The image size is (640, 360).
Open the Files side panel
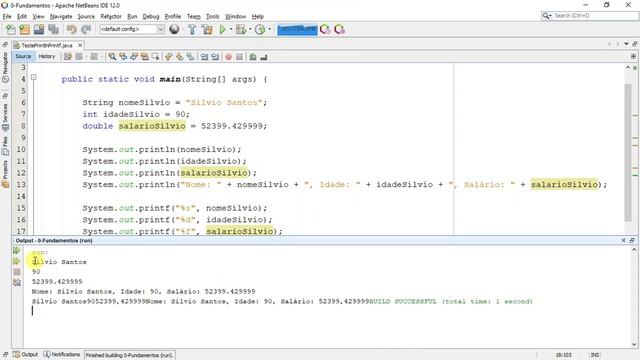click(5, 147)
